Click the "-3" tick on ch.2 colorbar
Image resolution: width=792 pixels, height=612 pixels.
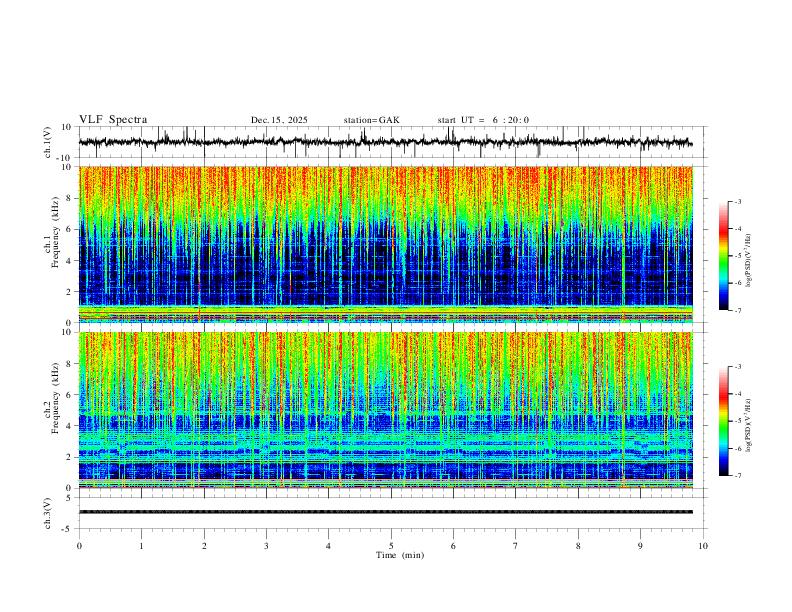click(737, 367)
